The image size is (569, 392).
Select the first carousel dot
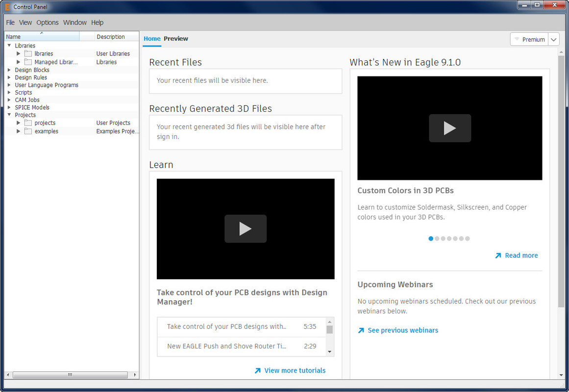pyautogui.click(x=431, y=239)
